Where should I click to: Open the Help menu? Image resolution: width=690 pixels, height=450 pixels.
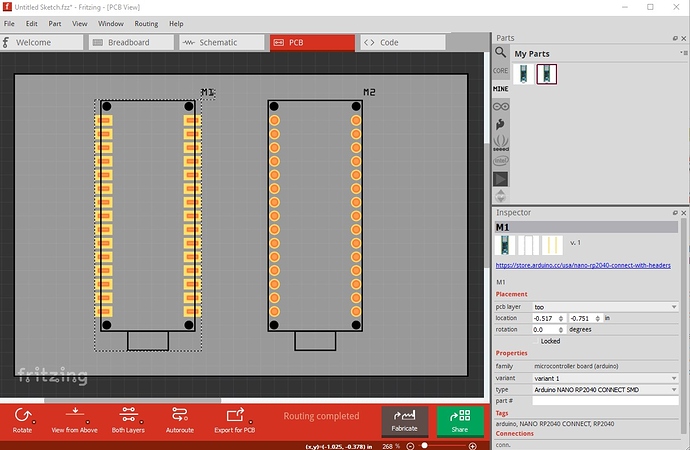coord(176,24)
